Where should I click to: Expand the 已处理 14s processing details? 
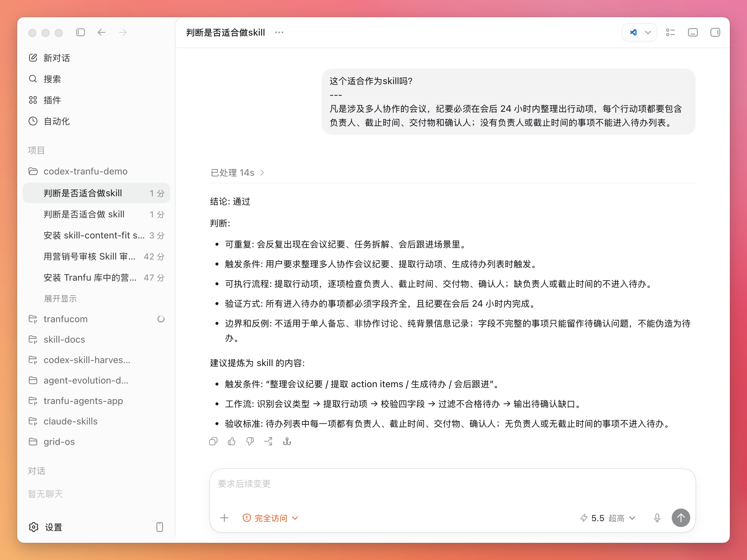[x=237, y=173]
